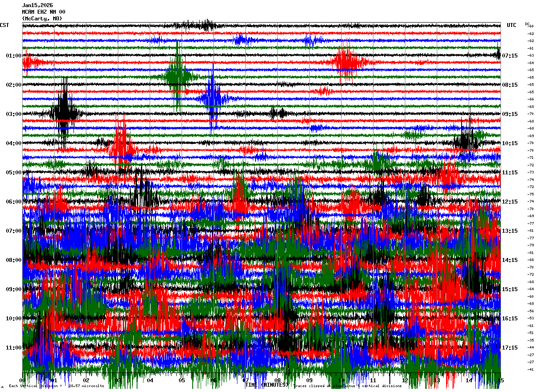Select the station code MCAM EHZ NM 00
536x392 pixels.
pos(43,12)
